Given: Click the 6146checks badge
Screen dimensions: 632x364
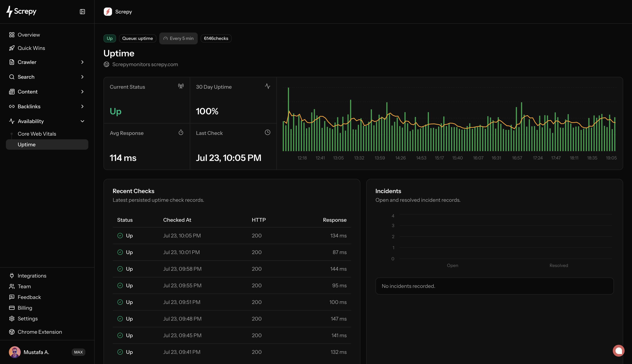Looking at the screenshot, I should point(216,38).
